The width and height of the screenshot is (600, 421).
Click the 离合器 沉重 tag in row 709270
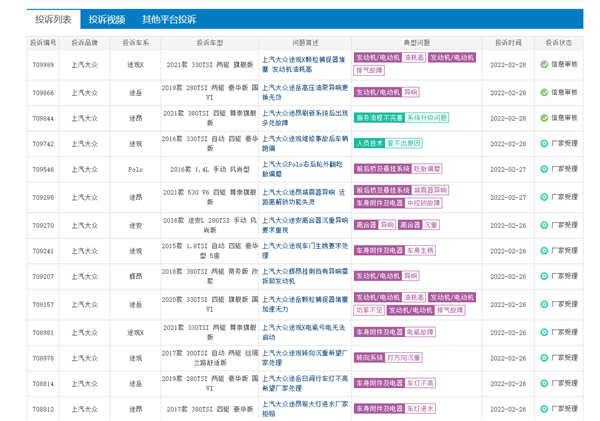tap(419, 225)
